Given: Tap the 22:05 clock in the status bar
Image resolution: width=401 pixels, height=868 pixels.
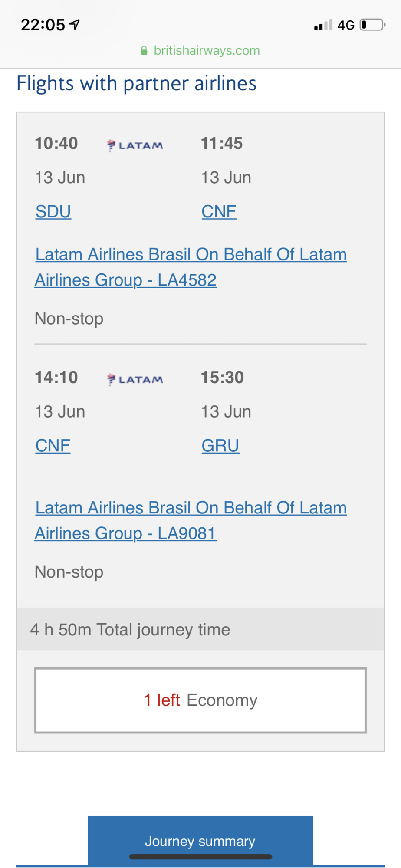Looking at the screenshot, I should [x=43, y=25].
